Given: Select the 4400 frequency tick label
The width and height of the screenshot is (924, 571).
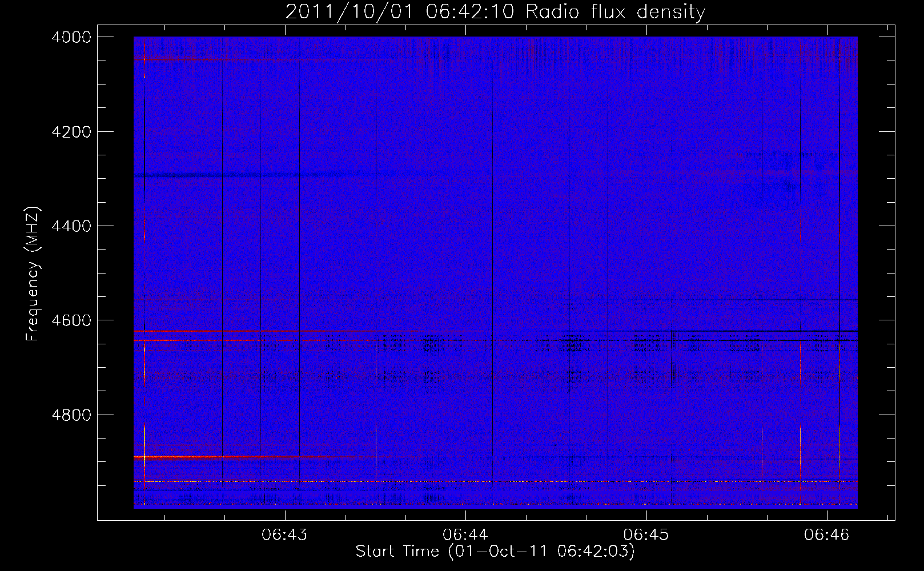Looking at the screenshot, I should coord(71,226).
